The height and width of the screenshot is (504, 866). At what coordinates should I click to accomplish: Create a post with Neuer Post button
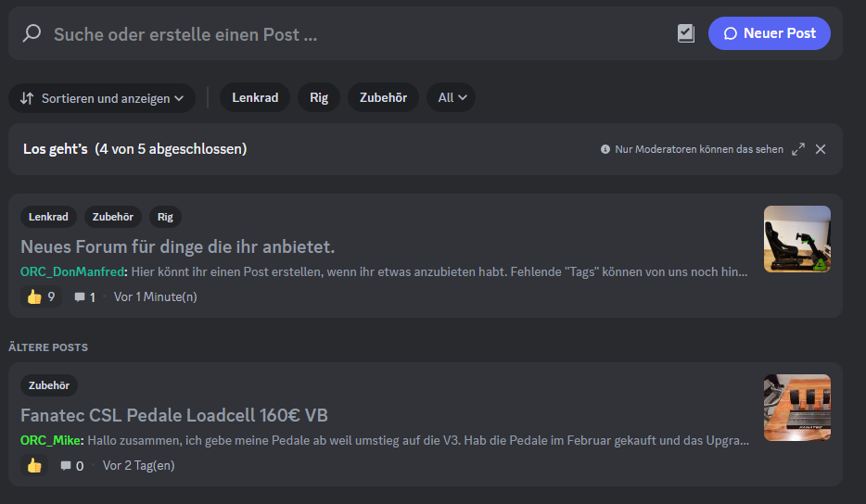pyautogui.click(x=769, y=33)
